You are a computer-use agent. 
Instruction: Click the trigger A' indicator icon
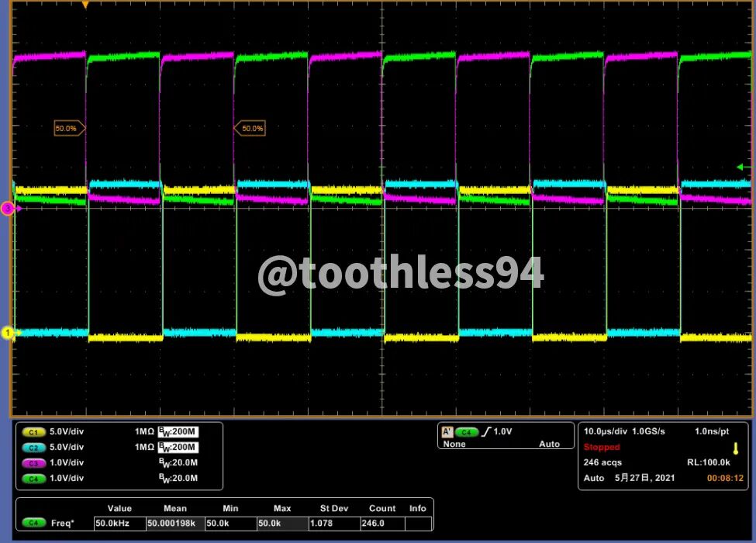point(447,431)
